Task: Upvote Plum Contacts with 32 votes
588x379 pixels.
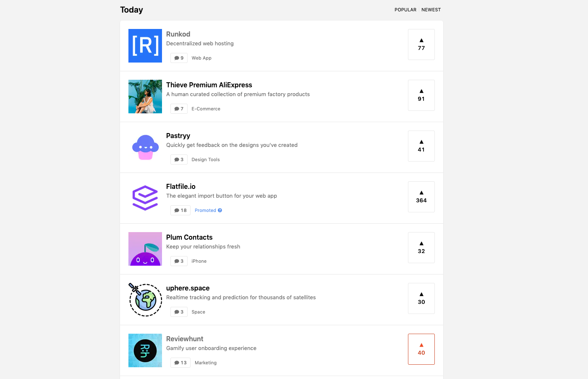Action: [421, 248]
